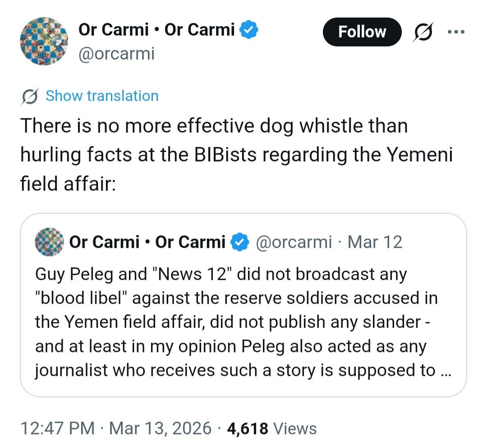Image resolution: width=487 pixels, height=448 pixels.
Task: Click the Grok icon beside Follow button
Action: pos(422,32)
